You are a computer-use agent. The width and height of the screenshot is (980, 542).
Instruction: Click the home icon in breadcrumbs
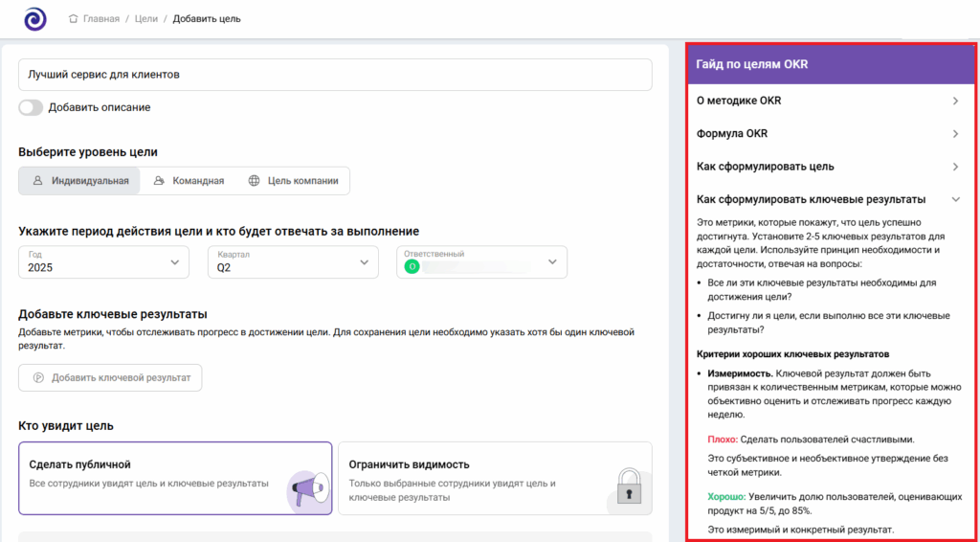[x=74, y=19]
